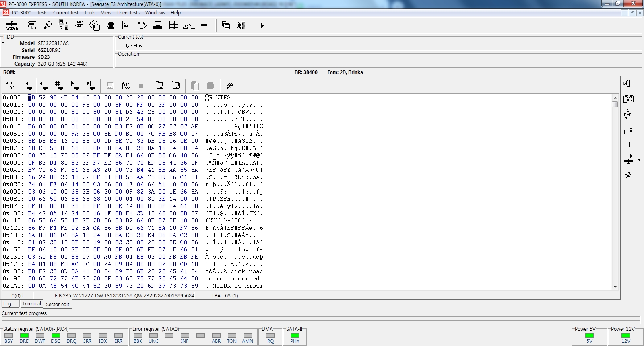Click the computer-to-drive transfer icon
Image resolution: width=644 pixels, height=346 pixels.
tap(63, 25)
